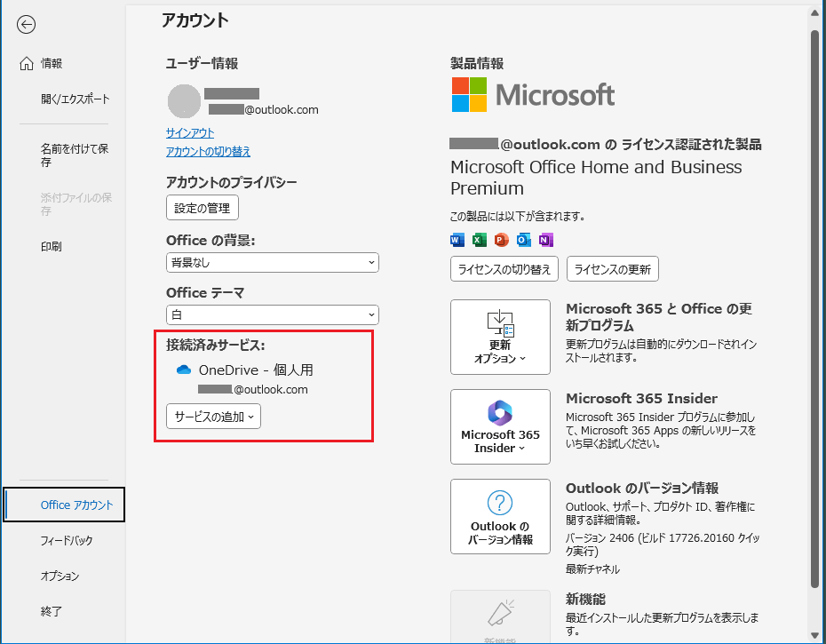Click the user profile avatar circle
826x644 pixels.
point(184,101)
